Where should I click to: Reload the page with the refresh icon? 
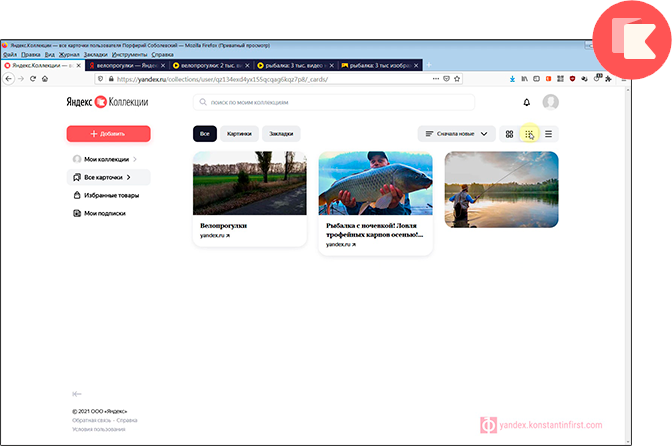click(33, 79)
